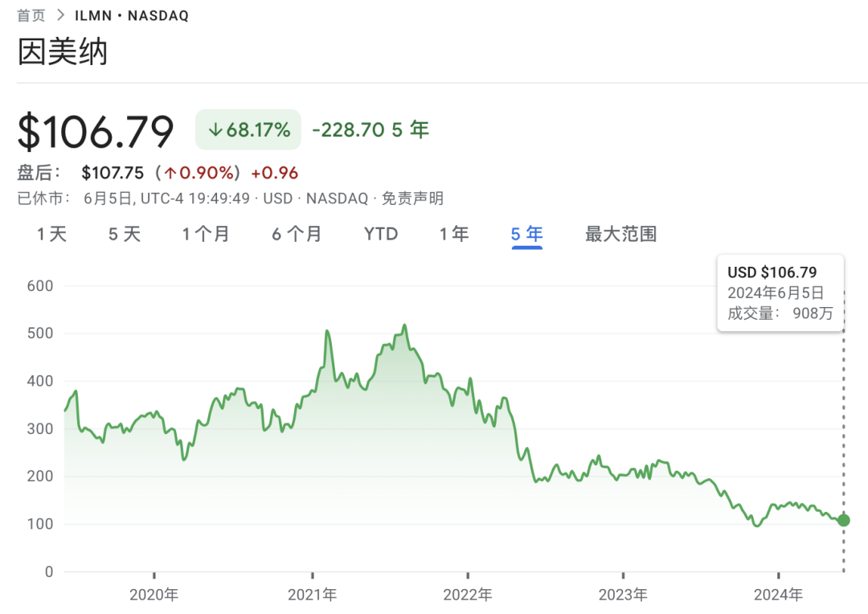The height and width of the screenshot is (614, 868).
Task: Click the breadcrumb chevron after 首页
Action: (60, 15)
